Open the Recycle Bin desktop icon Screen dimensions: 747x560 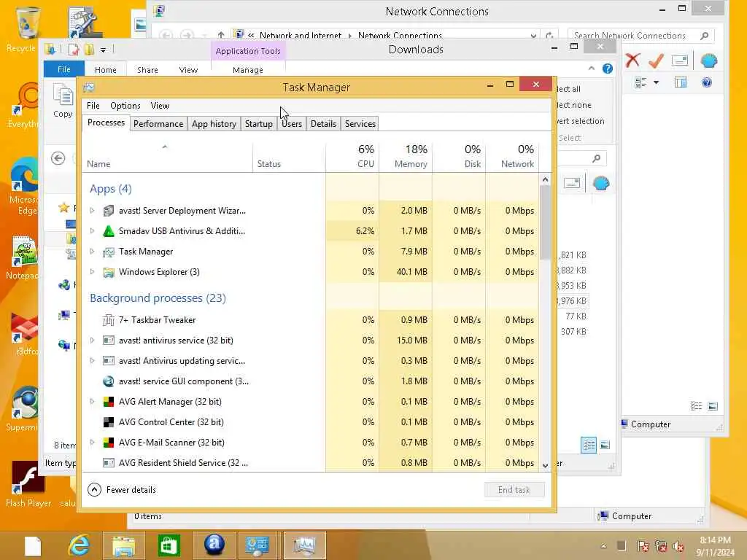(x=27, y=29)
